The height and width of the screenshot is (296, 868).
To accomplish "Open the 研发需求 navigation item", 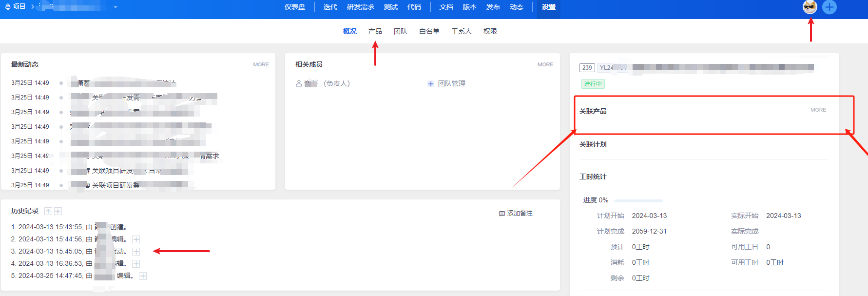I will (x=361, y=7).
